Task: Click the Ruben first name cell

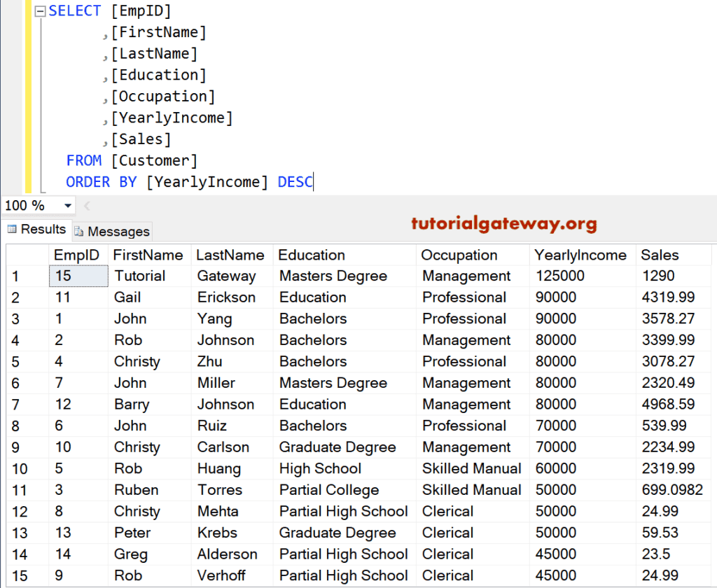Action: (150, 490)
